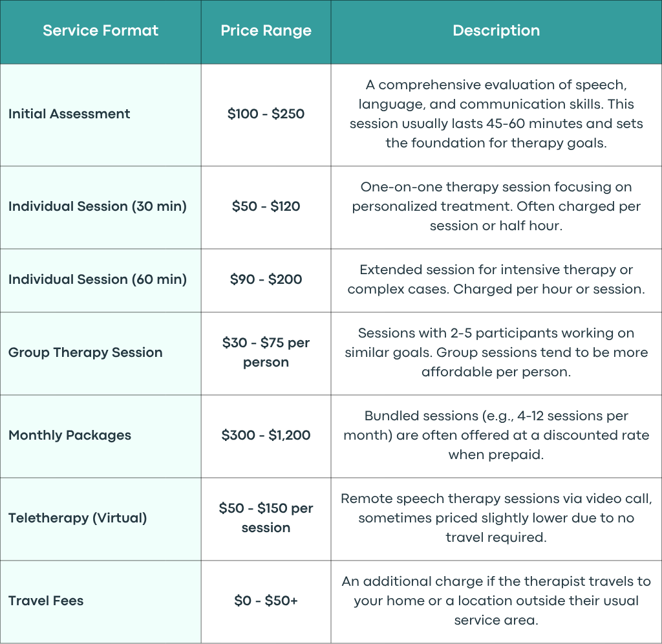Select the Initial Assessment row label
The width and height of the screenshot is (662, 644).
coord(69,114)
